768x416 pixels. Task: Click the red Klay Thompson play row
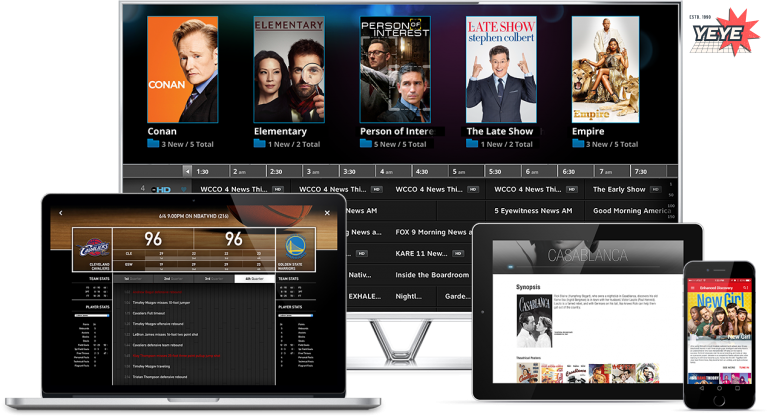pyautogui.click(x=176, y=356)
